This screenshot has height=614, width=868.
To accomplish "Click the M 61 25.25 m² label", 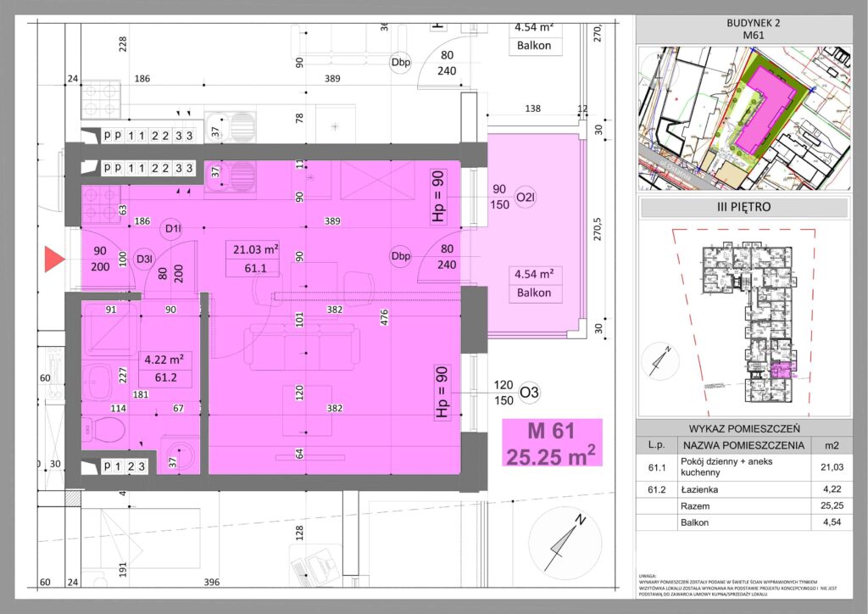I will [x=551, y=444].
